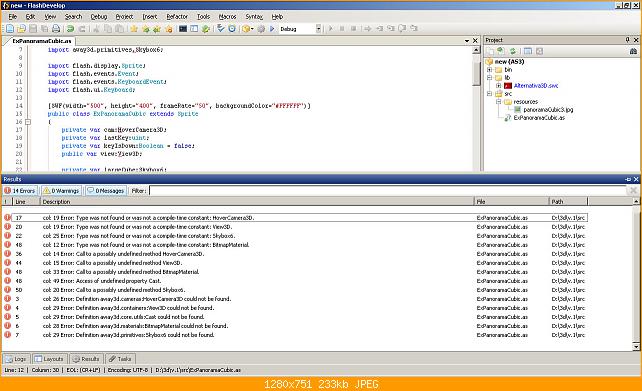Pin the Project panel
Image resolution: width=642 pixels, height=391 pixels.
pos(627,40)
